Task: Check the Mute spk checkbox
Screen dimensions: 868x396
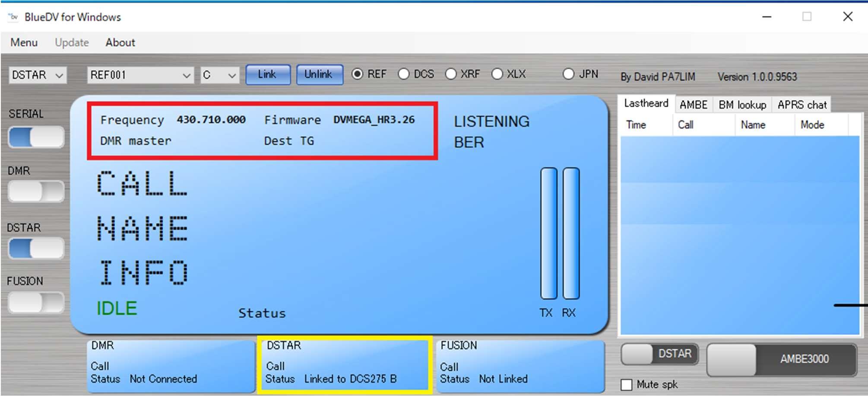Action: (x=626, y=384)
